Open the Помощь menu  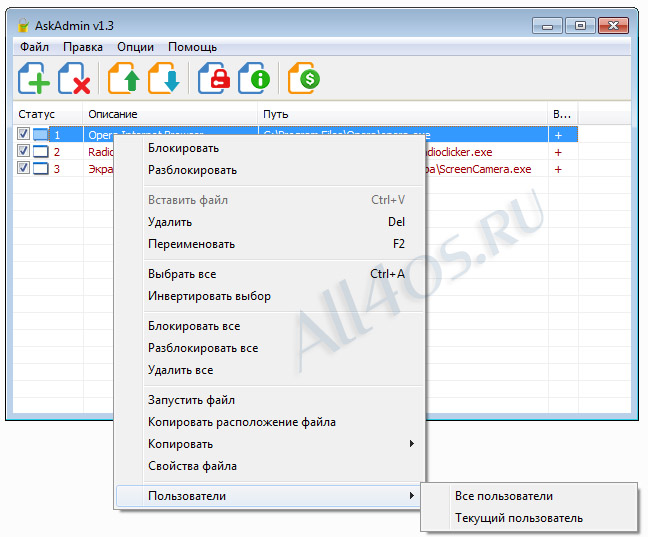[x=192, y=47]
